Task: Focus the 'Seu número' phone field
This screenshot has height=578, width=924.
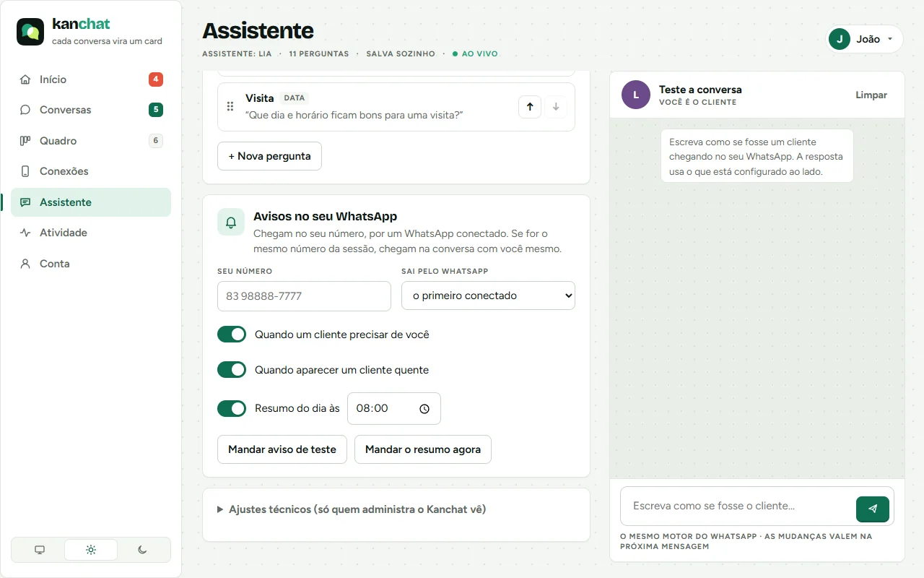Action: click(x=304, y=296)
